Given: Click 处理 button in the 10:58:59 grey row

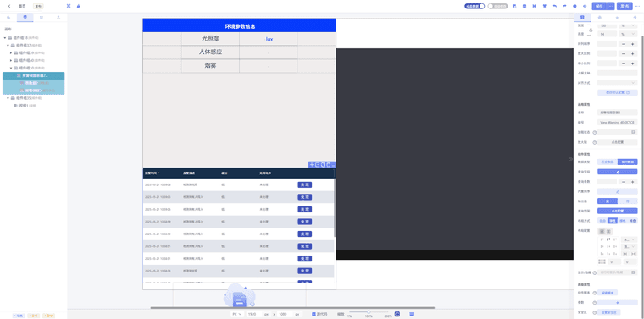Looking at the screenshot, I should (304, 222).
